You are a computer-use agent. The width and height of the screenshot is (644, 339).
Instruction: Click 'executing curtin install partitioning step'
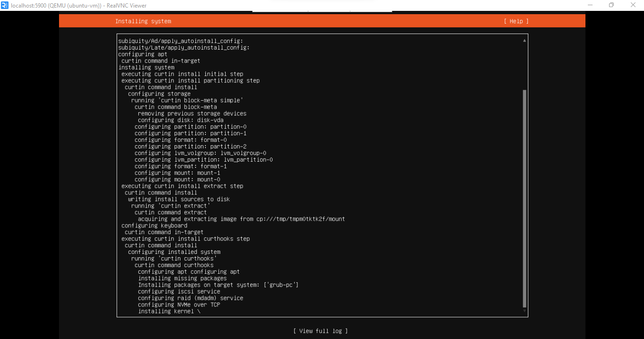pos(190,81)
